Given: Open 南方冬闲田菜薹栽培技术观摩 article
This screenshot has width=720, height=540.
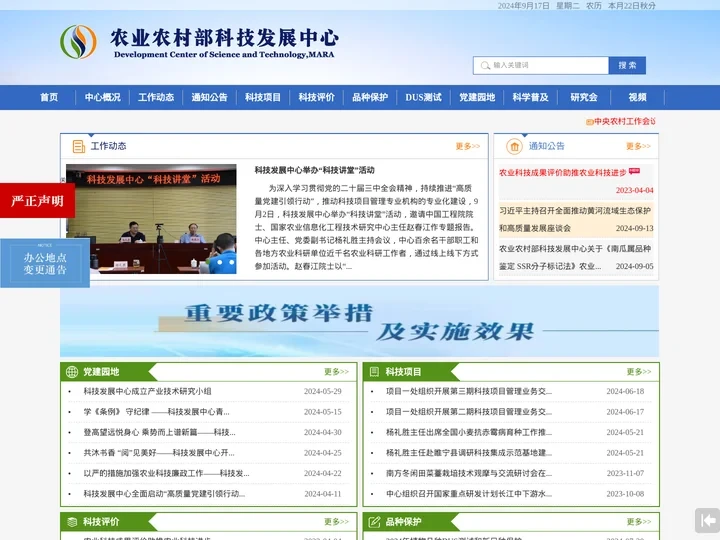Looking at the screenshot, I should [x=469, y=473].
